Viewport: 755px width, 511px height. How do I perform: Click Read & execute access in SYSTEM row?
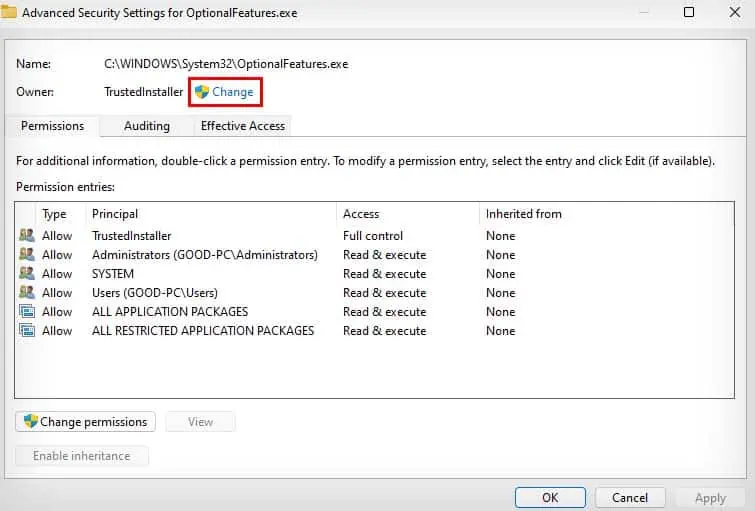(x=384, y=274)
